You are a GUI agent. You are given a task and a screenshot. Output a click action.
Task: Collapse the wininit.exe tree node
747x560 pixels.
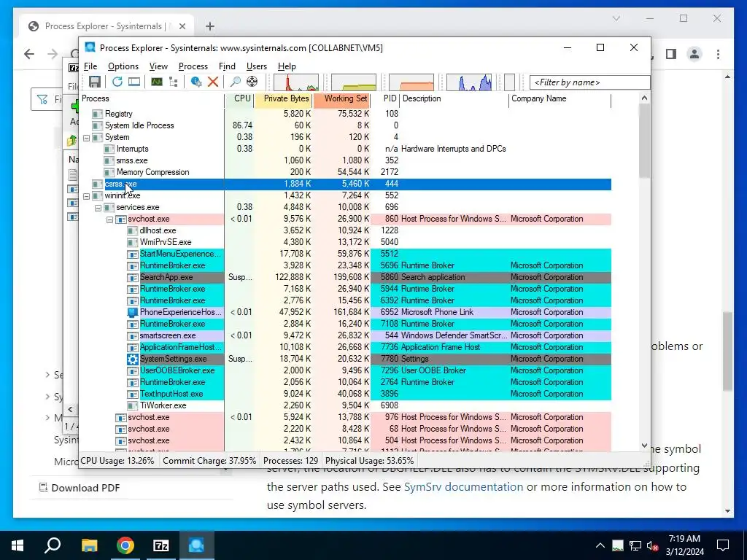click(86, 195)
